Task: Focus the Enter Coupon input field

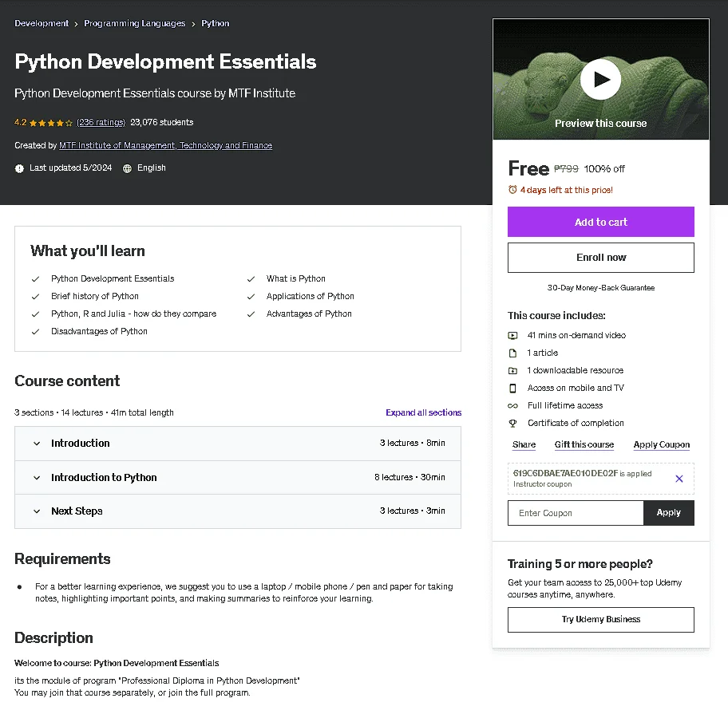Action: [576, 513]
